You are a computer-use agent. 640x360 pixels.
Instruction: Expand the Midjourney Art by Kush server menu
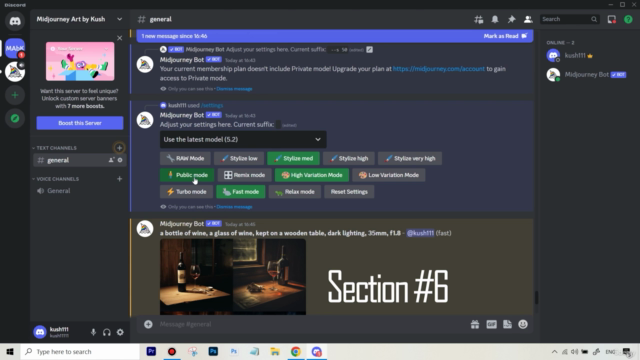coord(80,19)
